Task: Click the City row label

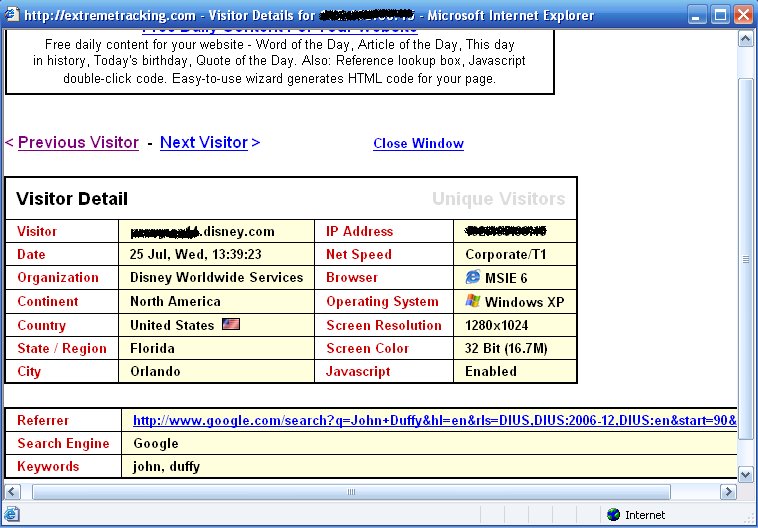Action: 29,372
